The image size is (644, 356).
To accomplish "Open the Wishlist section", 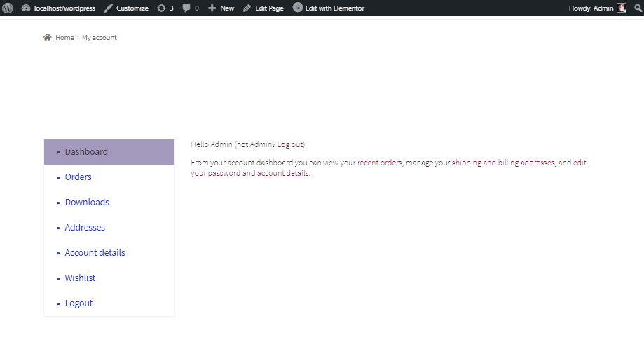I will (x=80, y=278).
